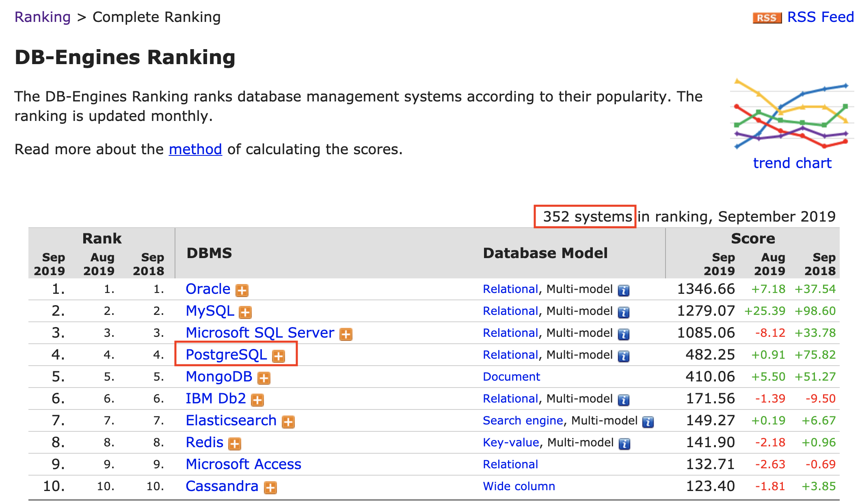Click info icon in Elasticsearch row
Screen dimensions: 860x504
coord(648,422)
